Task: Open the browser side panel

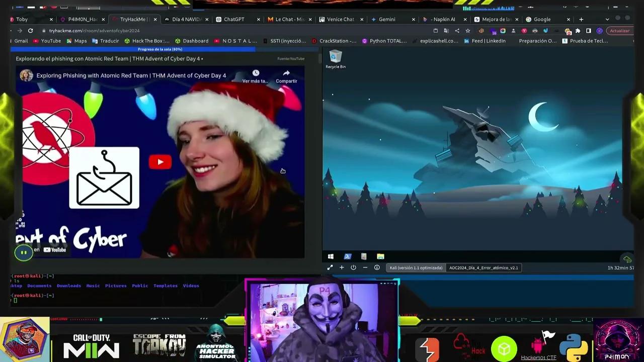Action: click(588, 31)
